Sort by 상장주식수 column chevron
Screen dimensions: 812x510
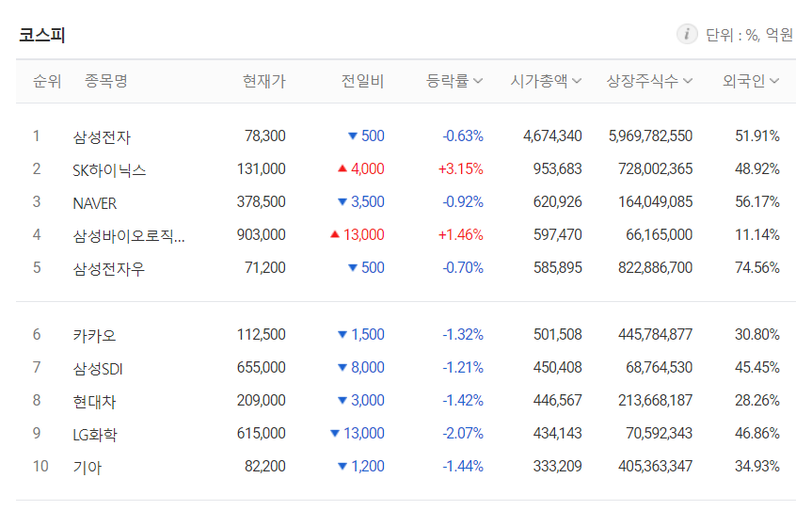pyautogui.click(x=688, y=81)
